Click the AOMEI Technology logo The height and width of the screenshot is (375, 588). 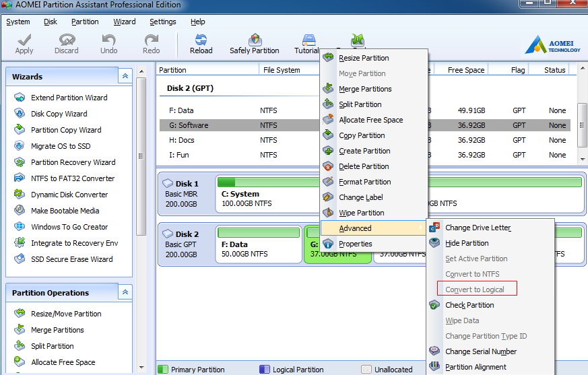click(552, 45)
